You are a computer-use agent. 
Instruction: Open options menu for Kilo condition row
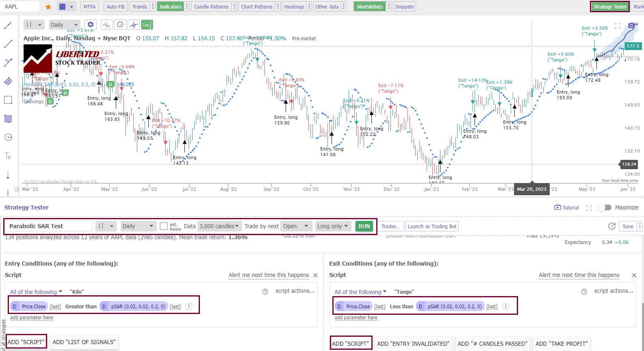(x=189, y=306)
